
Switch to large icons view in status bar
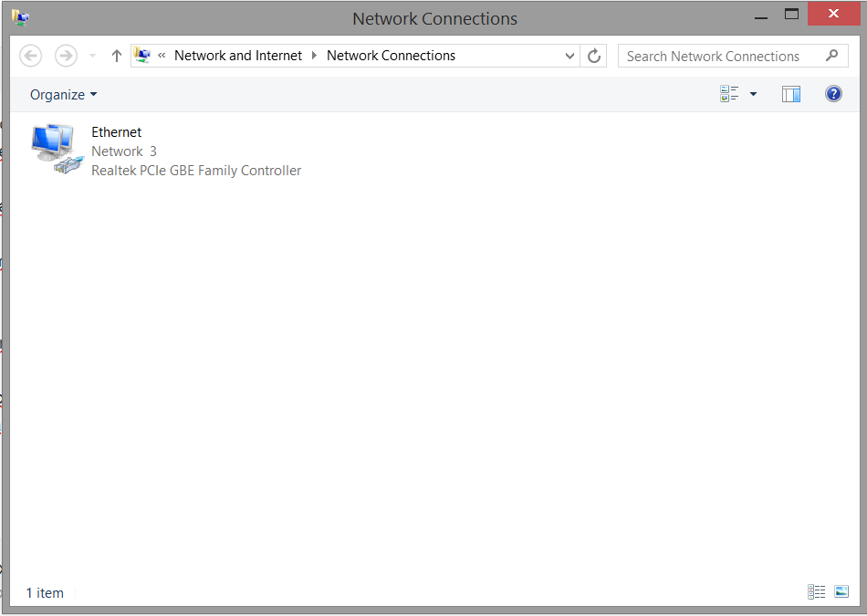pyautogui.click(x=841, y=592)
